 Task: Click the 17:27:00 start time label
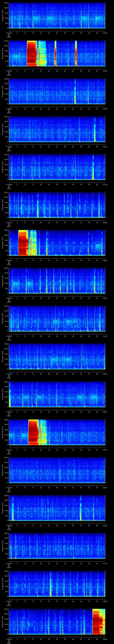tap(9, 223)
